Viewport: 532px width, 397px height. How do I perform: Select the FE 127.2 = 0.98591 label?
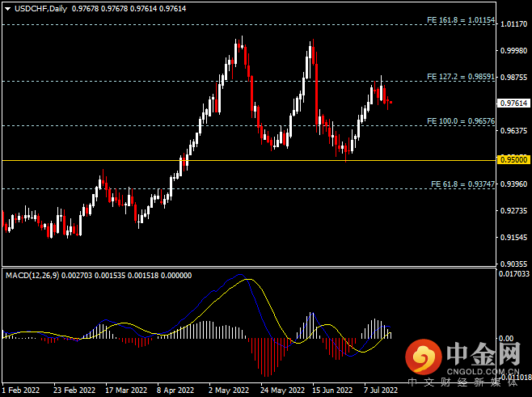point(461,77)
